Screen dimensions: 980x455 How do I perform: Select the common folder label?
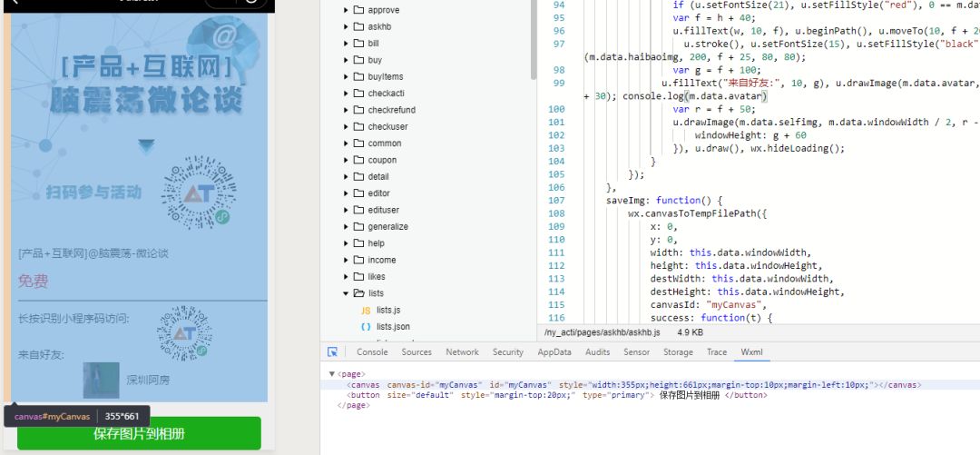click(x=385, y=143)
